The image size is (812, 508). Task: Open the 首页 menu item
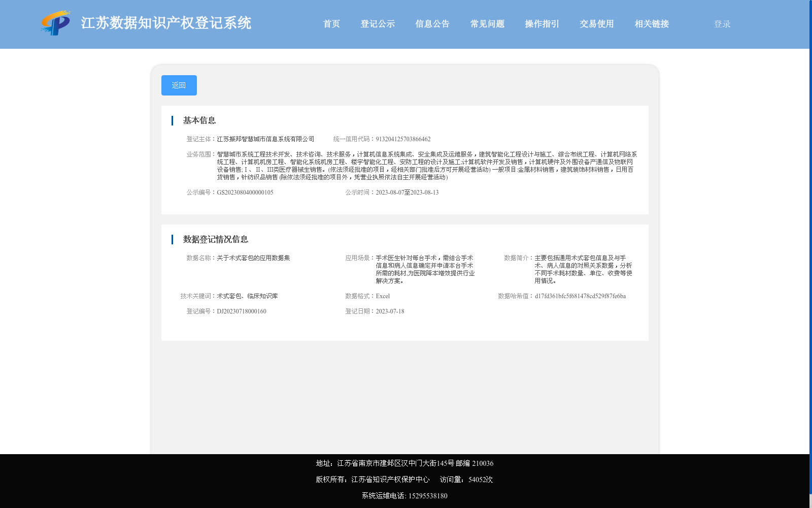pos(332,24)
